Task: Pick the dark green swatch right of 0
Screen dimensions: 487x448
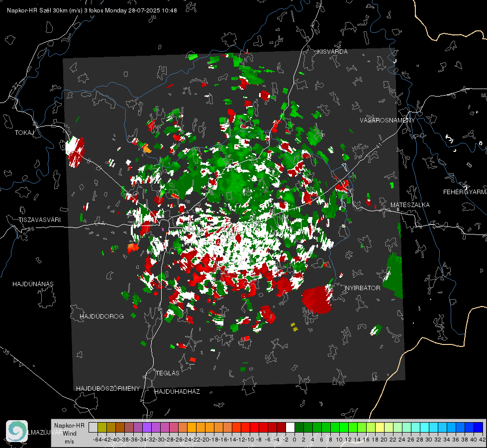Action: [x=299, y=427]
